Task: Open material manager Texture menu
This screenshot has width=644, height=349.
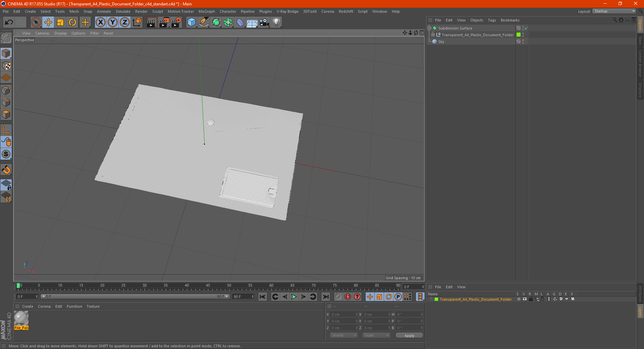Action: tap(93, 306)
